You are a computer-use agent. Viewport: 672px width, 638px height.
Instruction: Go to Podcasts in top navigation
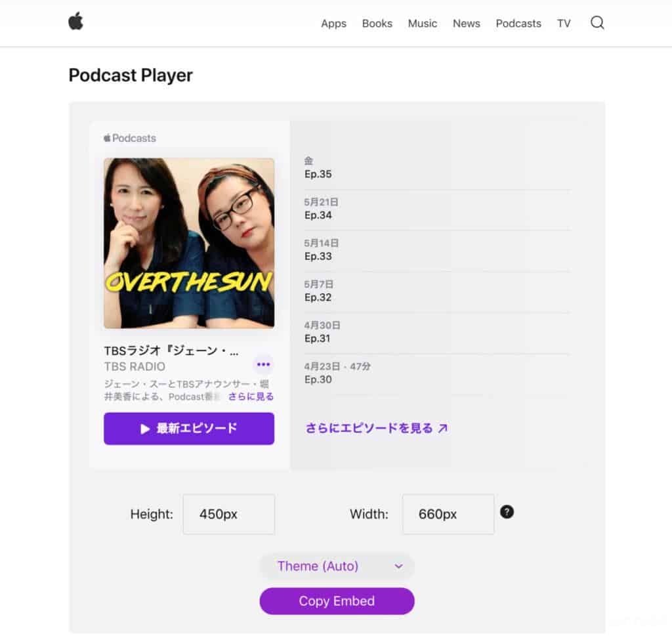518,24
